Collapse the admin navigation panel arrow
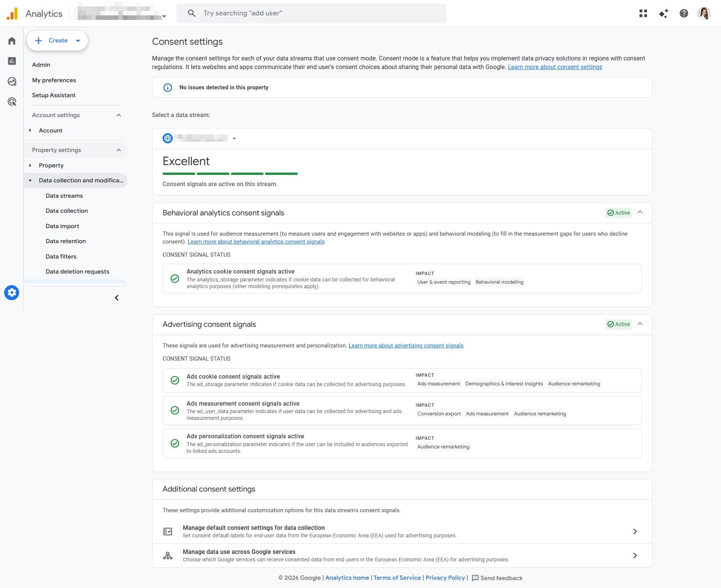This screenshot has height=588, width=721. tap(116, 298)
